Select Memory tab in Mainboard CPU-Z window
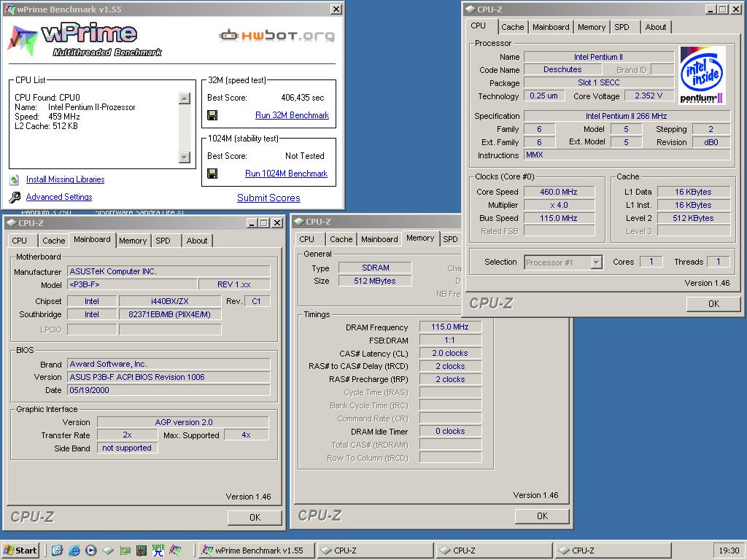 [133, 241]
